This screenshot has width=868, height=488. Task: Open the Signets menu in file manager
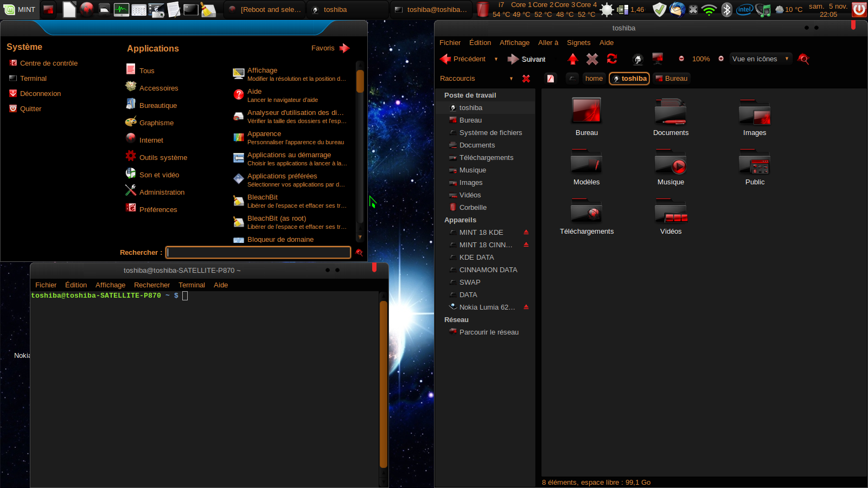(578, 43)
